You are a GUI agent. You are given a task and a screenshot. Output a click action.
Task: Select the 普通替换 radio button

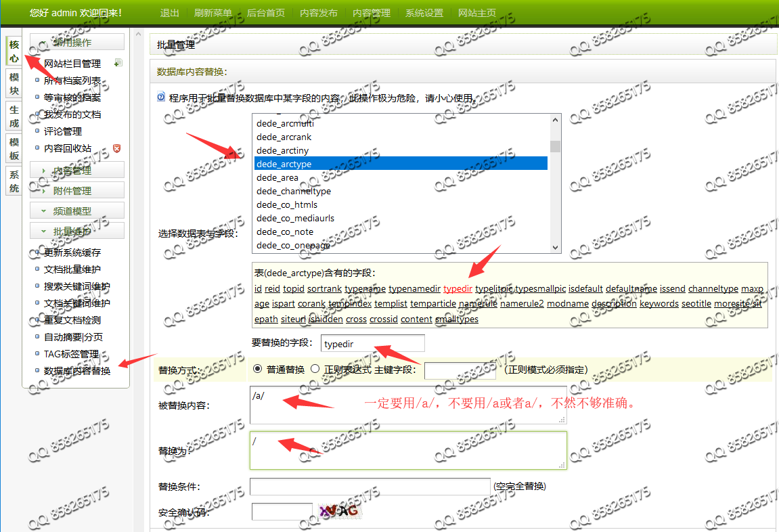point(257,370)
